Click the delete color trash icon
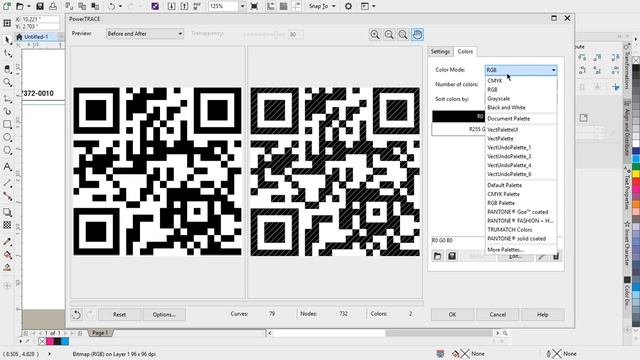Screen dimensions: 640x360 556,256
